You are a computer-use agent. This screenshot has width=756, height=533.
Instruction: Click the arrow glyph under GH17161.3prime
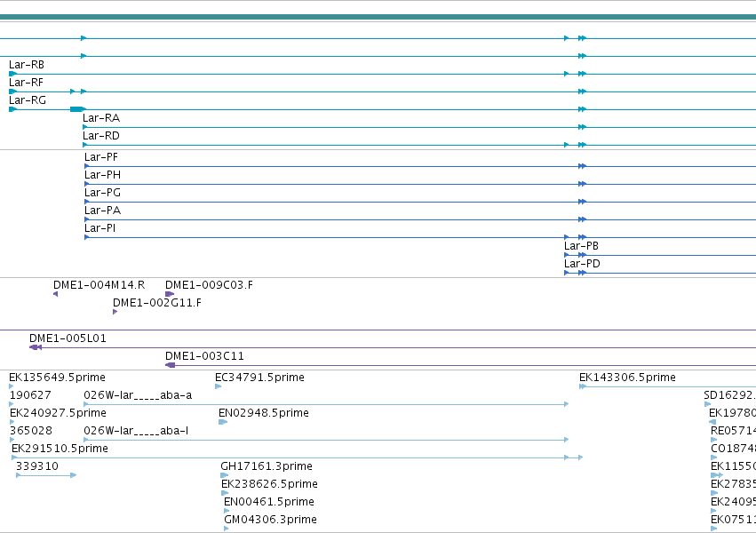(x=224, y=475)
